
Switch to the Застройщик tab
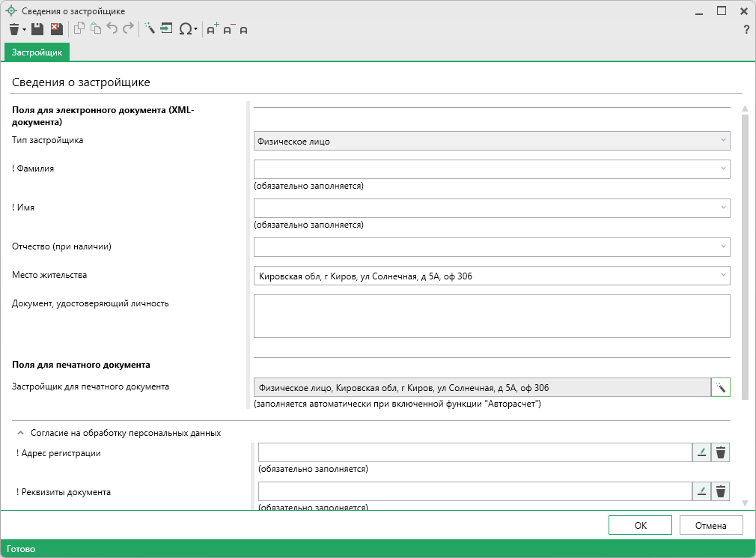pos(37,52)
